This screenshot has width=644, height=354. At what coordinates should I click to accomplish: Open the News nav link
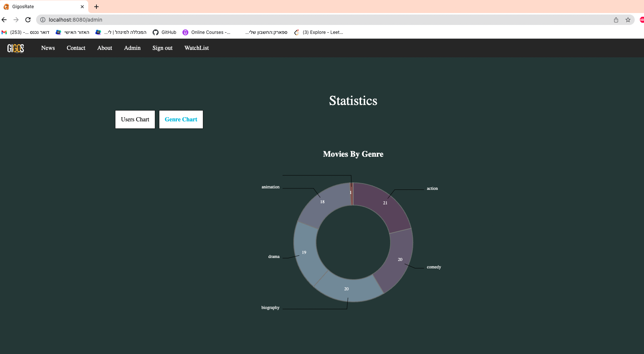tap(48, 48)
